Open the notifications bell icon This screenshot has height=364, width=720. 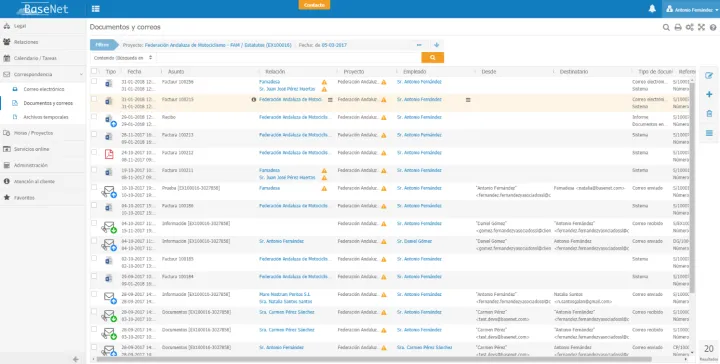click(652, 8)
